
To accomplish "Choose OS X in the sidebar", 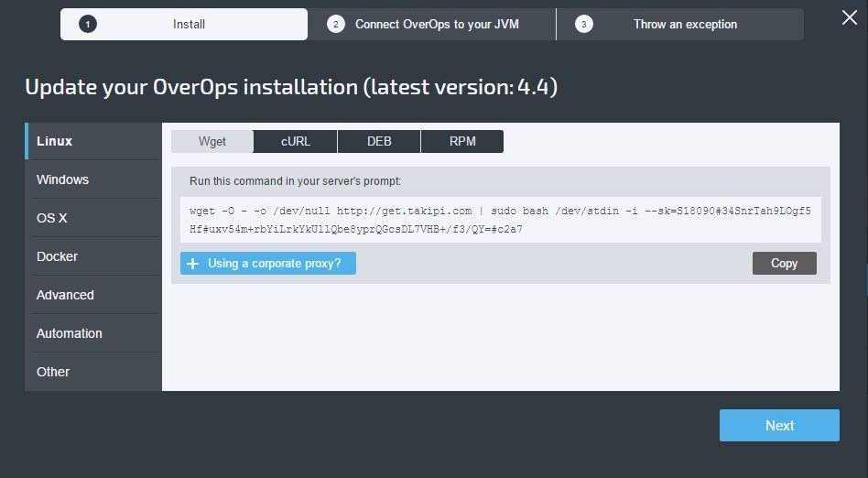I will 93,218.
